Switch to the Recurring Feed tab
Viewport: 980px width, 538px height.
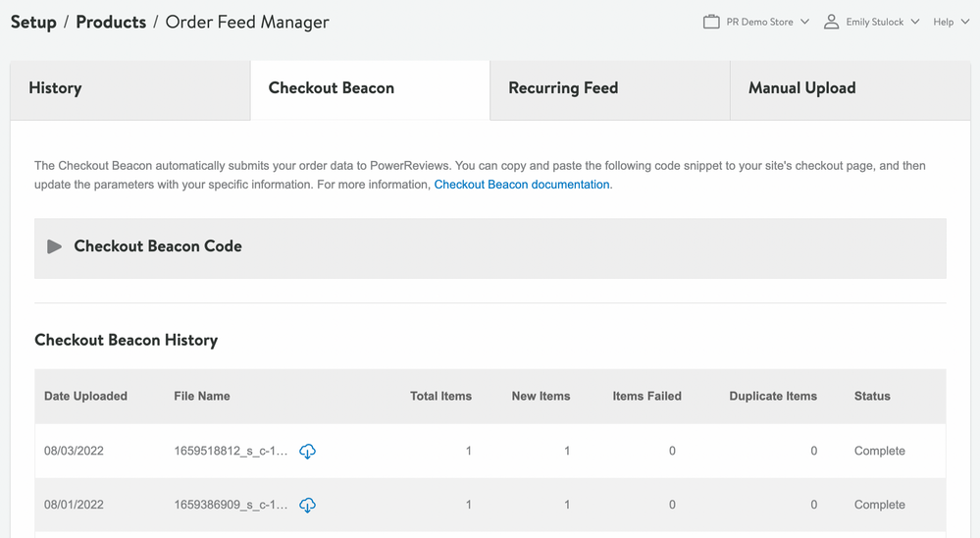coord(610,90)
